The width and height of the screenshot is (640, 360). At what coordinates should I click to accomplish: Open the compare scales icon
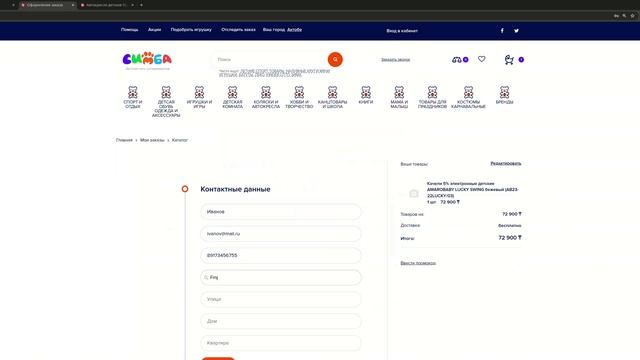[457, 60]
